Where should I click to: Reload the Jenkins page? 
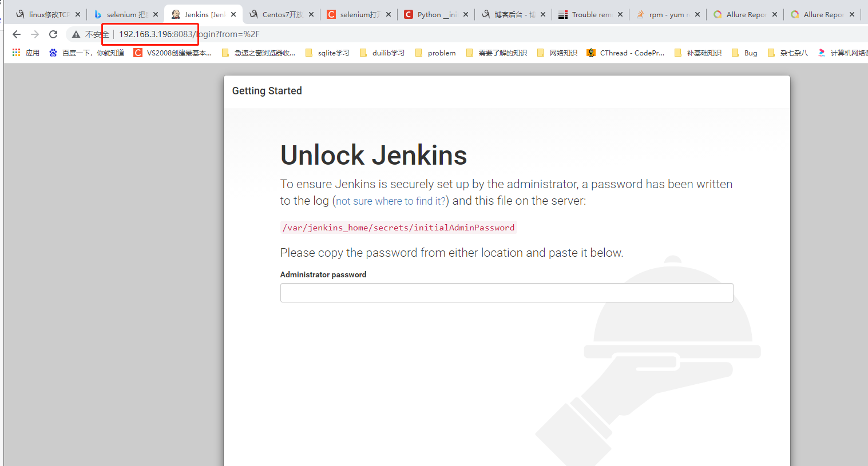click(x=53, y=34)
